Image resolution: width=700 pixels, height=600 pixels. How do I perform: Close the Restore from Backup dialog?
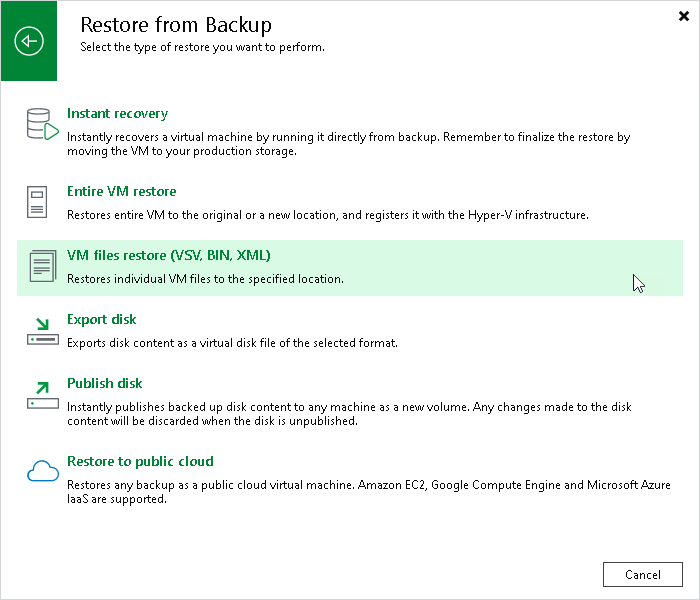point(683,17)
